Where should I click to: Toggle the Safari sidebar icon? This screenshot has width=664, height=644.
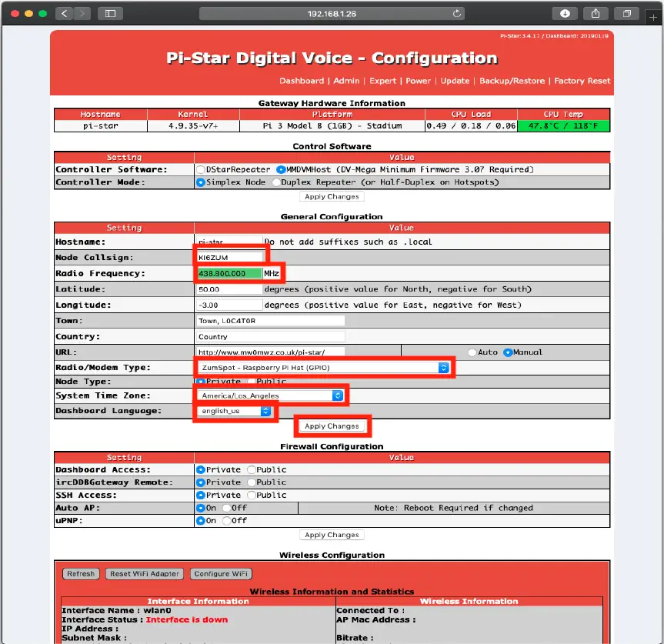pyautogui.click(x=110, y=13)
